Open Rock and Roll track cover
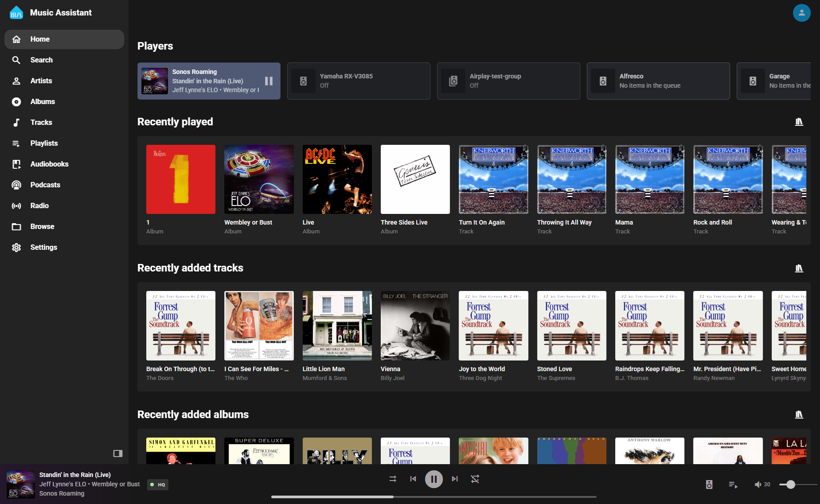Image resolution: width=820 pixels, height=504 pixels. [728, 179]
